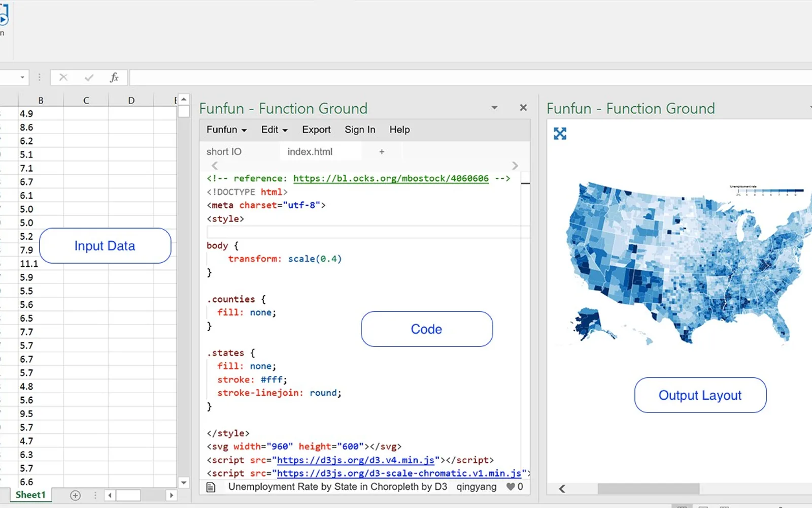Click the cancel X icon in formula bar
The image size is (812, 508).
click(63, 77)
